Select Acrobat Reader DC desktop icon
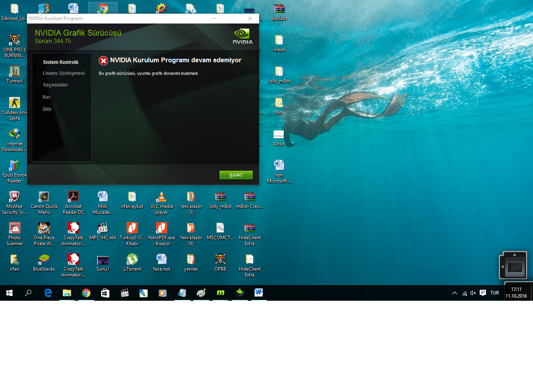This screenshot has width=533, height=392. point(73,202)
